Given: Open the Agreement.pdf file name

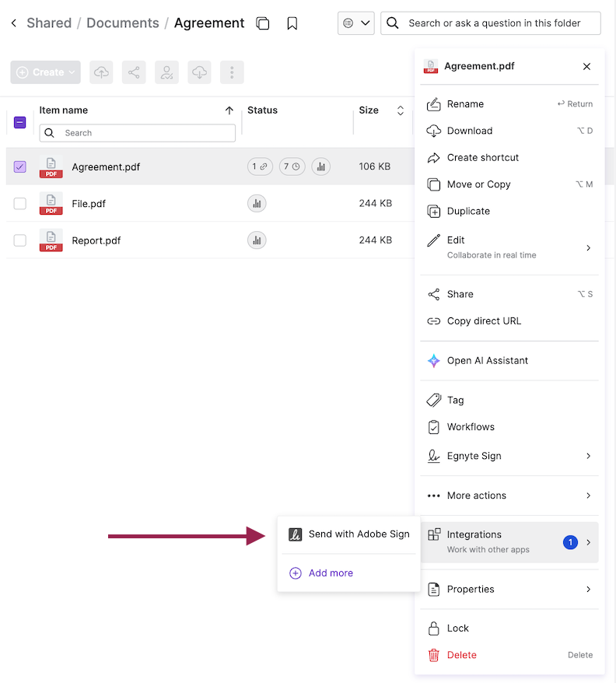Looking at the screenshot, I should click(x=106, y=166).
